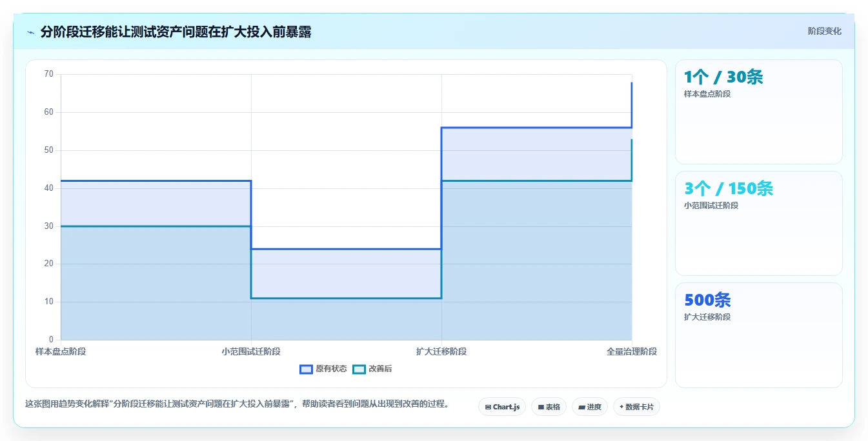Viewport: 868px width, 441px height.
Task: Click the 样本盘点阶段 x-axis label
Action: click(61, 351)
